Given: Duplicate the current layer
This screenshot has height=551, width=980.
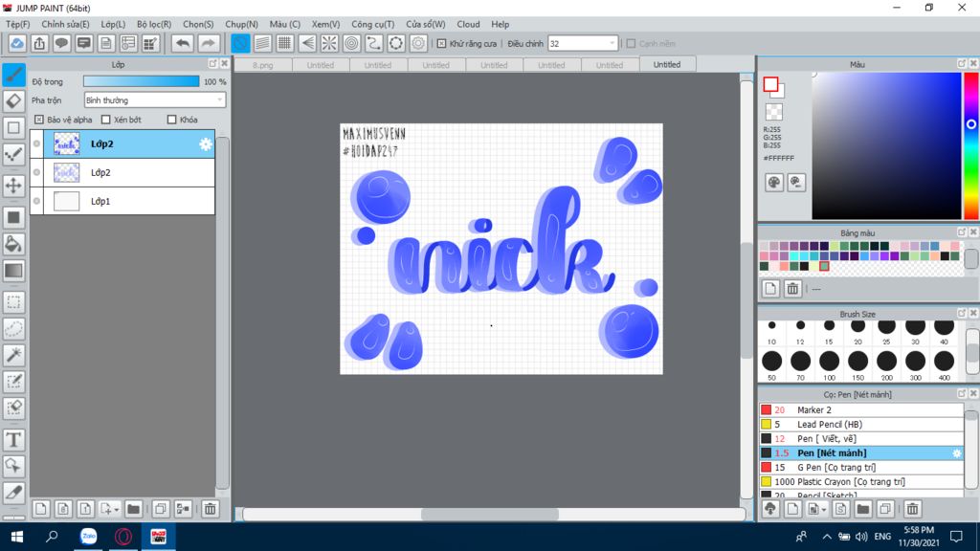Looking at the screenshot, I should (x=161, y=509).
